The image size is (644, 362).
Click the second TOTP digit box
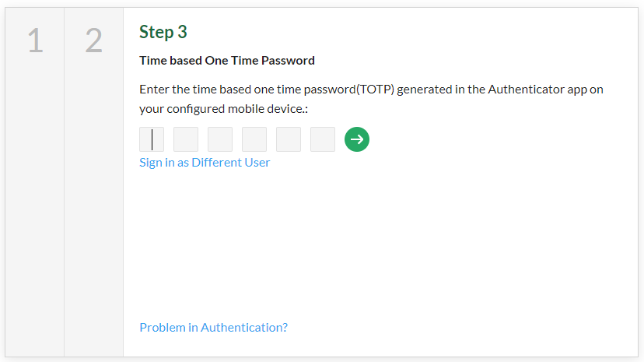[186, 139]
